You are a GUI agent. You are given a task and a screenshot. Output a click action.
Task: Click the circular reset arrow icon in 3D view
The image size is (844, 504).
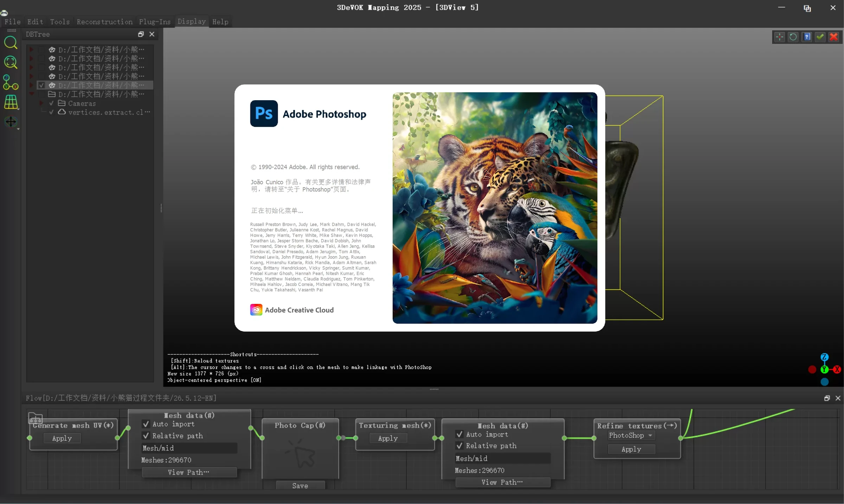click(793, 37)
